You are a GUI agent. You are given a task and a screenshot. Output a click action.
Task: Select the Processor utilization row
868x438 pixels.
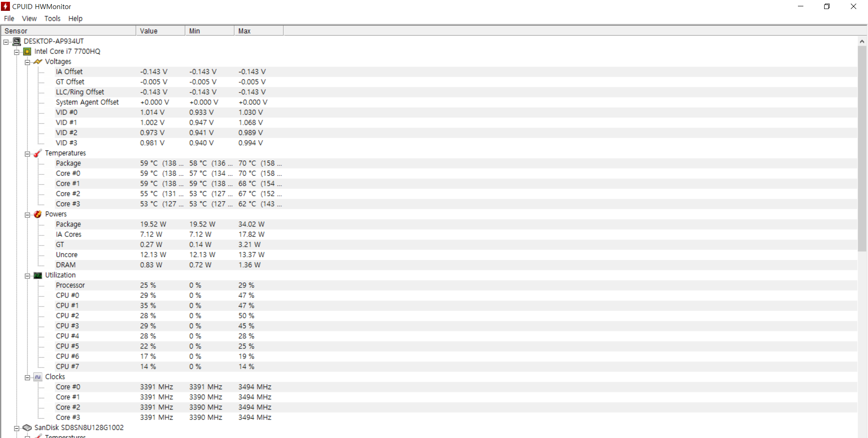click(456, 285)
